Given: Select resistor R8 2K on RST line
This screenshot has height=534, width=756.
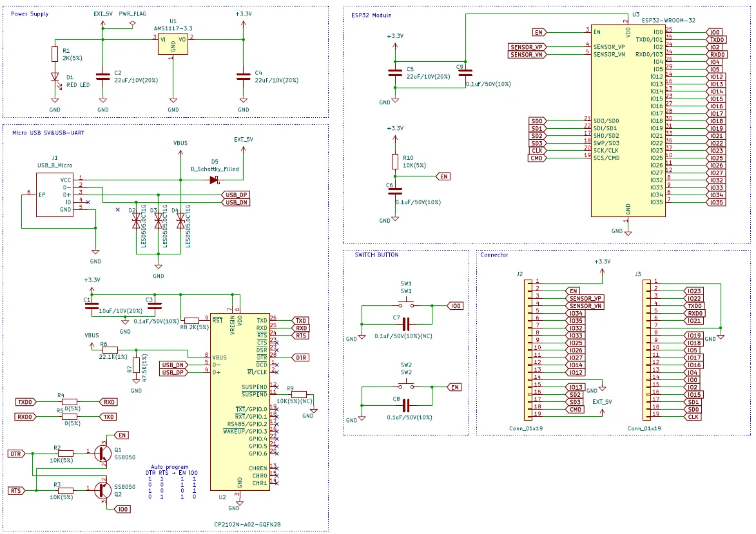Looking at the screenshot, I should [191, 321].
